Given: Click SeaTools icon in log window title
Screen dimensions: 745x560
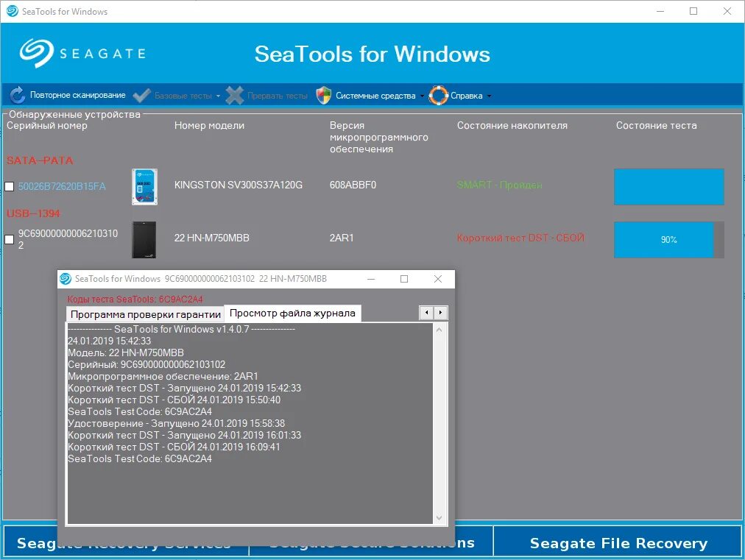Looking at the screenshot, I should coord(66,279).
